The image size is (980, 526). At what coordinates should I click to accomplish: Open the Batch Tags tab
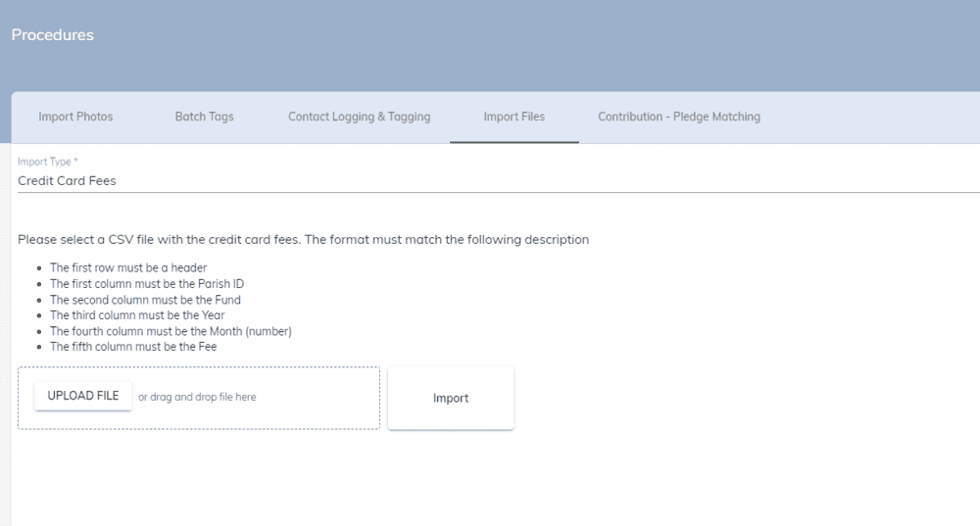pos(205,117)
